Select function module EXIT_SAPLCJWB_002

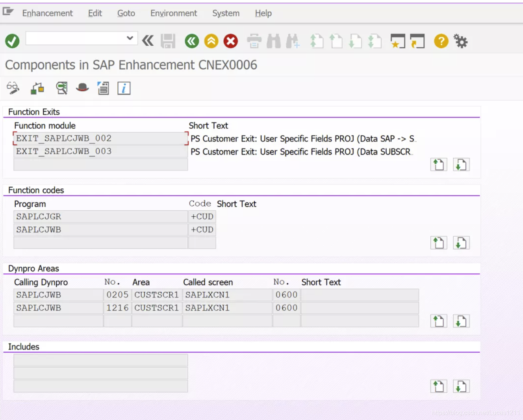101,138
